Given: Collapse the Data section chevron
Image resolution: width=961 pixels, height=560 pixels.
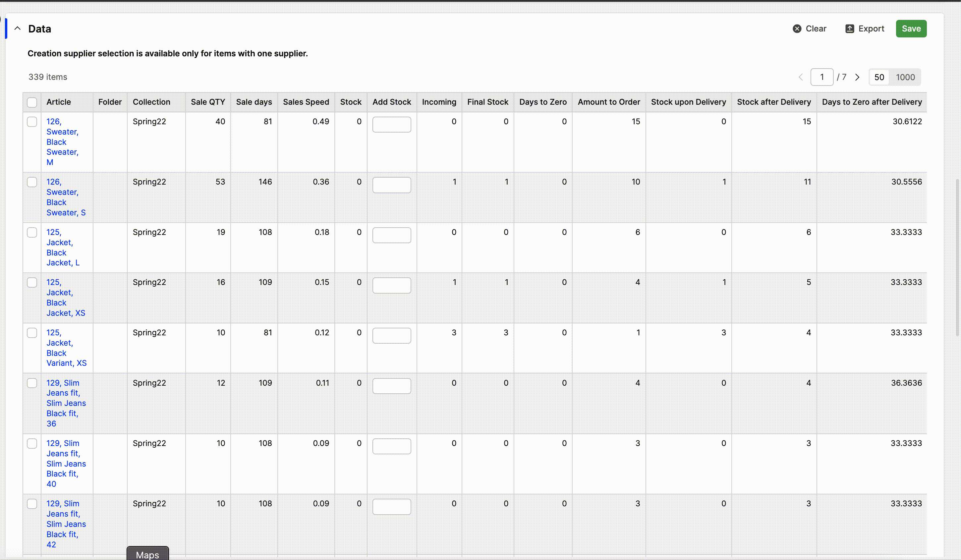Looking at the screenshot, I should click(18, 28).
